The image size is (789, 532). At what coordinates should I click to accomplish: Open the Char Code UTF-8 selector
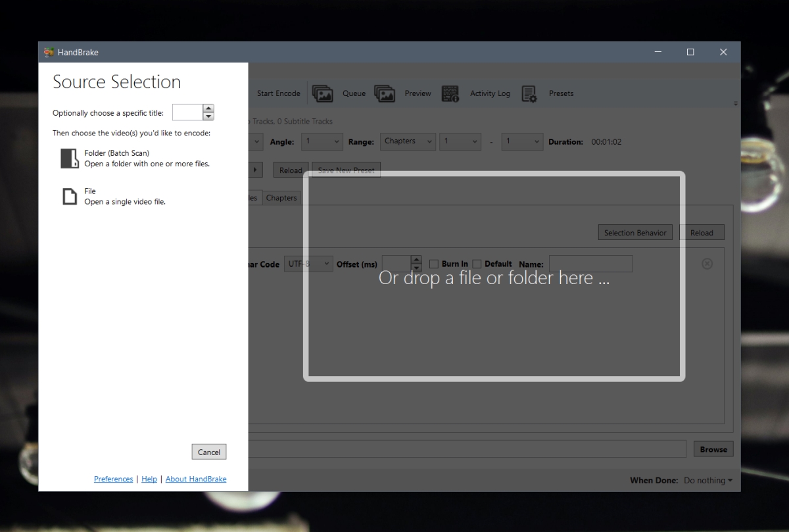(x=308, y=263)
